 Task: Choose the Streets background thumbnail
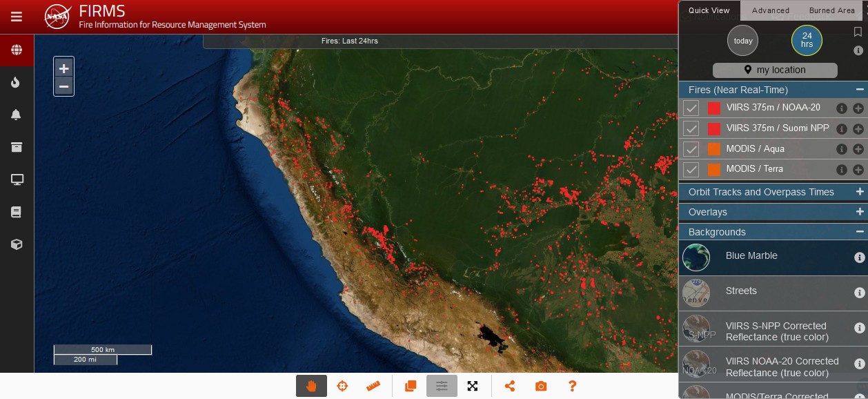click(696, 292)
